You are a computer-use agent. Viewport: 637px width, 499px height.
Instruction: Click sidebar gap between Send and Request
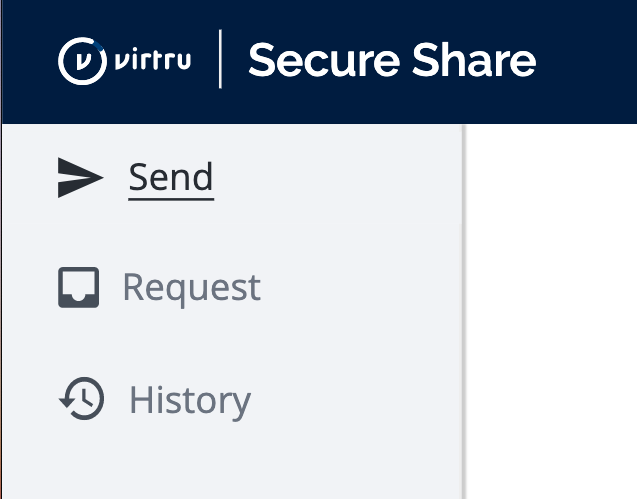[x=230, y=232]
